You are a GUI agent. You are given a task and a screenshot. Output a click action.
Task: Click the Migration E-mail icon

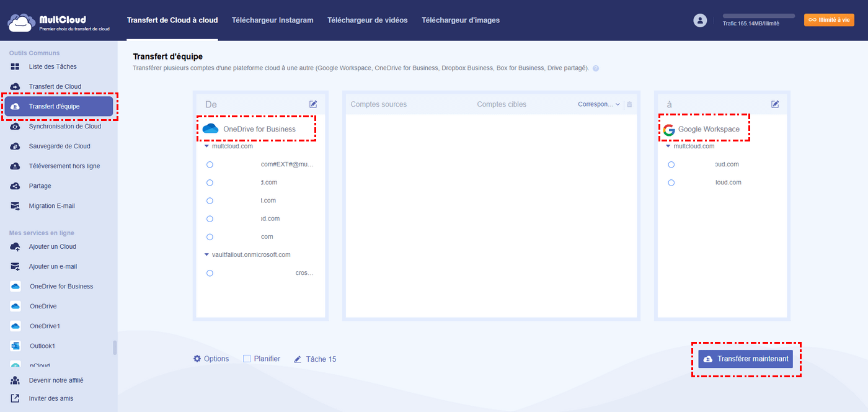point(15,205)
